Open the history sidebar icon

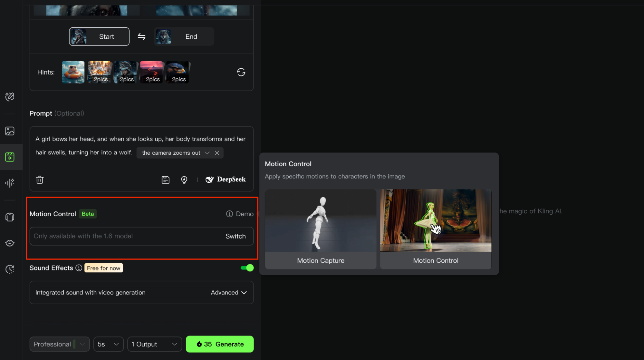coord(10,269)
